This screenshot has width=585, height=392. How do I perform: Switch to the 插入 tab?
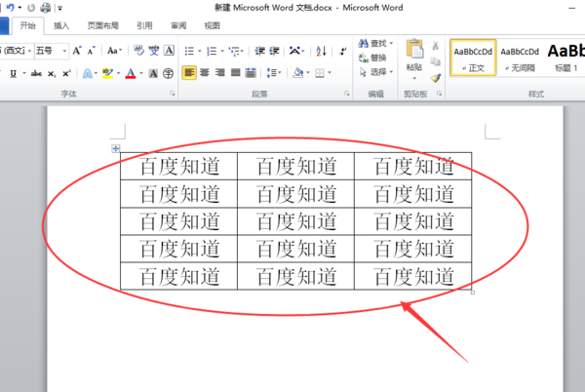pyautogui.click(x=61, y=25)
